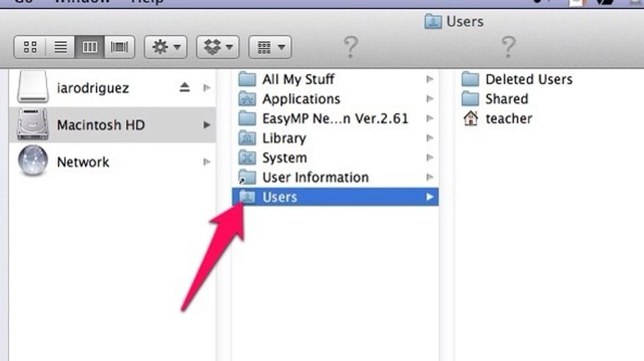Click the System folder icon
The width and height of the screenshot is (644, 361).
[x=247, y=158]
